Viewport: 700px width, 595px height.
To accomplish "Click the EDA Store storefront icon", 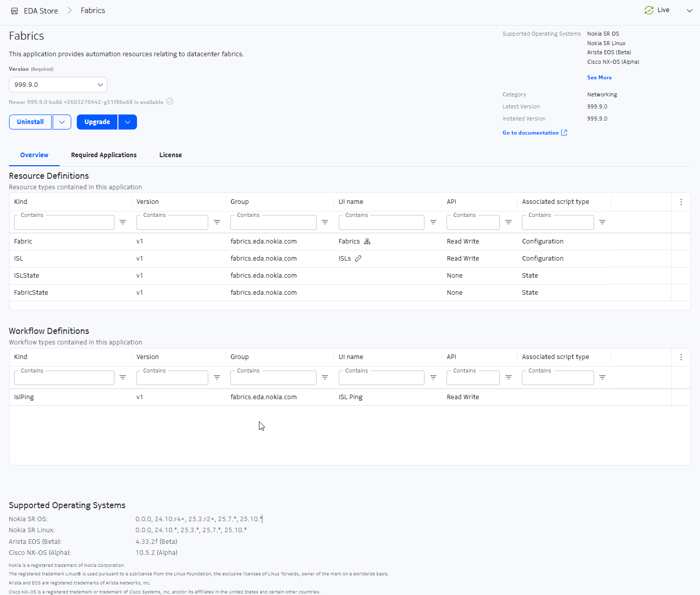I will pyautogui.click(x=15, y=11).
